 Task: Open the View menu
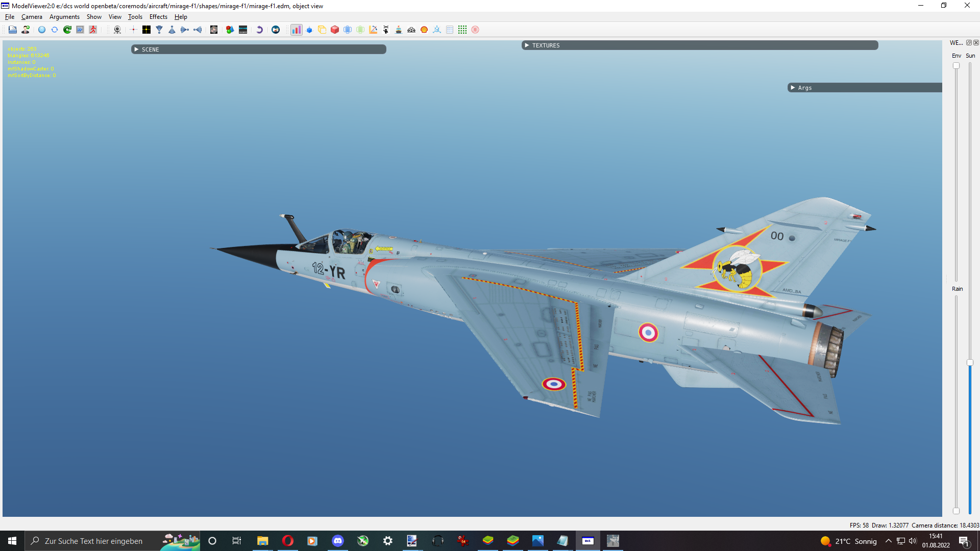[115, 17]
